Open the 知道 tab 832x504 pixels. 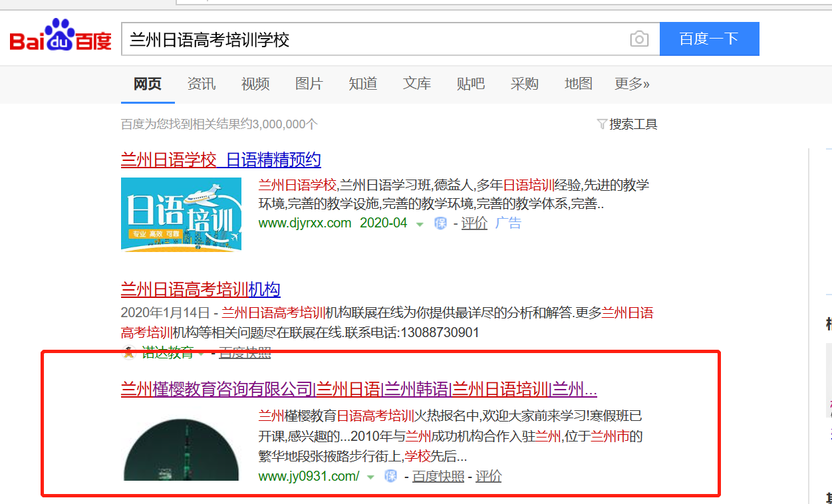pyautogui.click(x=363, y=84)
